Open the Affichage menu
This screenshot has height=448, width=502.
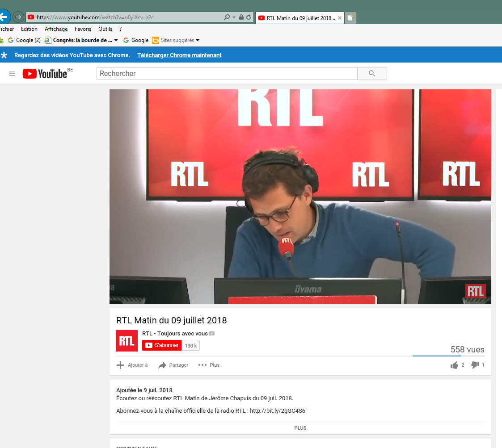56,29
